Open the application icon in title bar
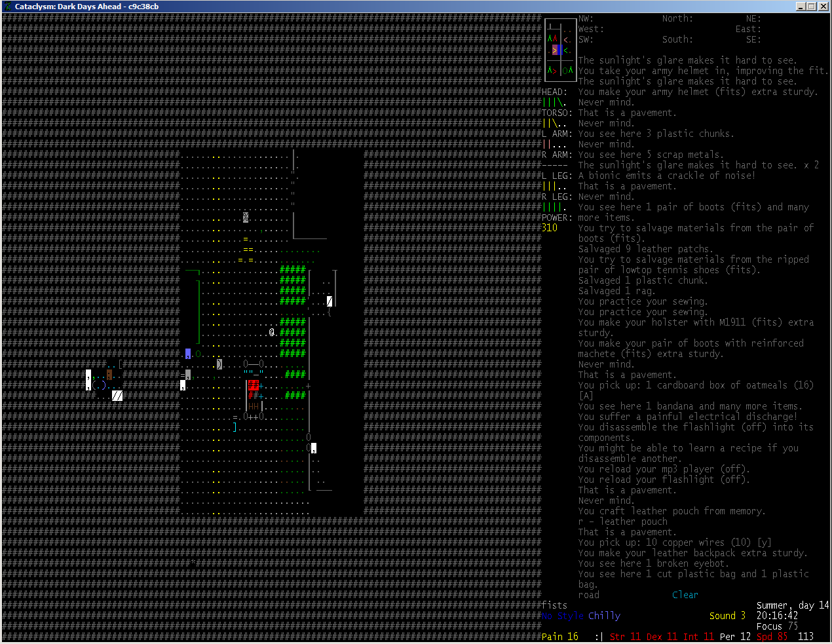 pyautogui.click(x=8, y=7)
